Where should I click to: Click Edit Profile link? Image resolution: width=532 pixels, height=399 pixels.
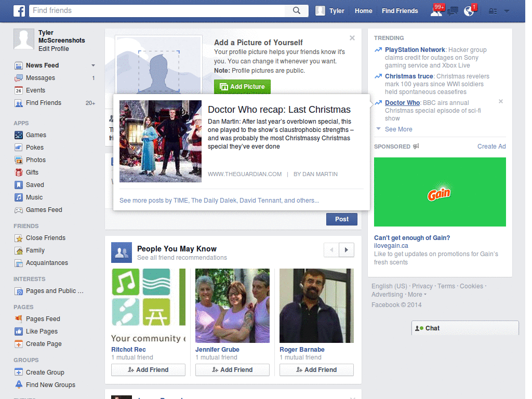[x=54, y=49]
